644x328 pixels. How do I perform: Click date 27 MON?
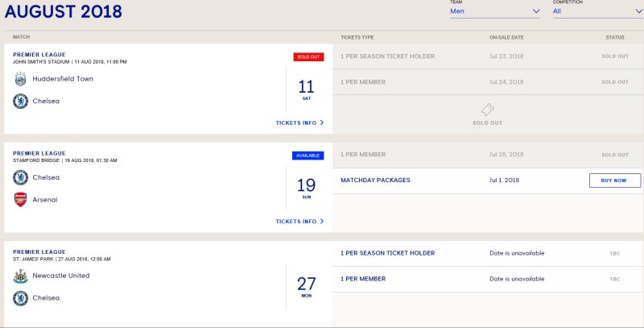[x=307, y=287]
